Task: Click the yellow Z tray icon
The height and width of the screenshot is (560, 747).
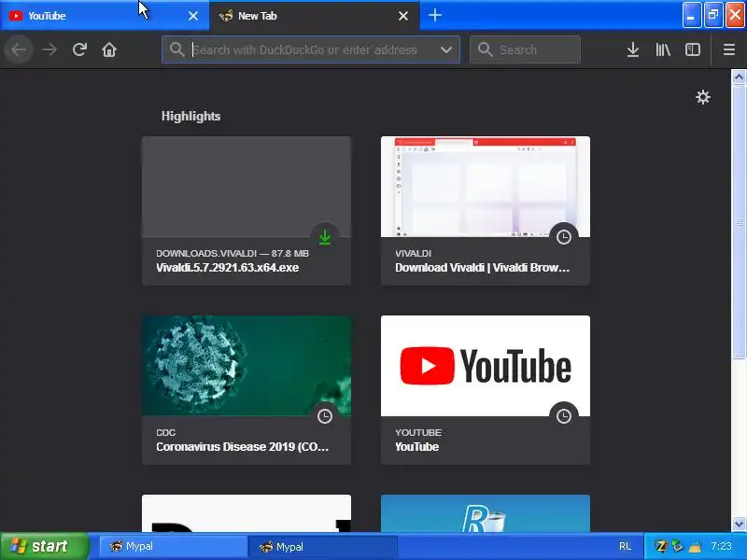Action: pyautogui.click(x=660, y=546)
